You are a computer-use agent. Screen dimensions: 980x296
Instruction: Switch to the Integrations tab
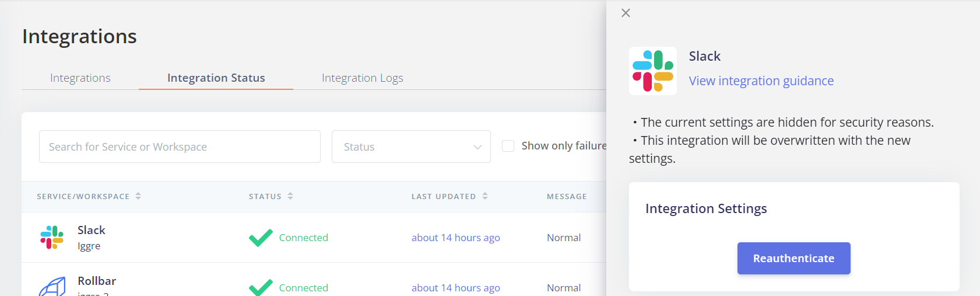(80, 78)
